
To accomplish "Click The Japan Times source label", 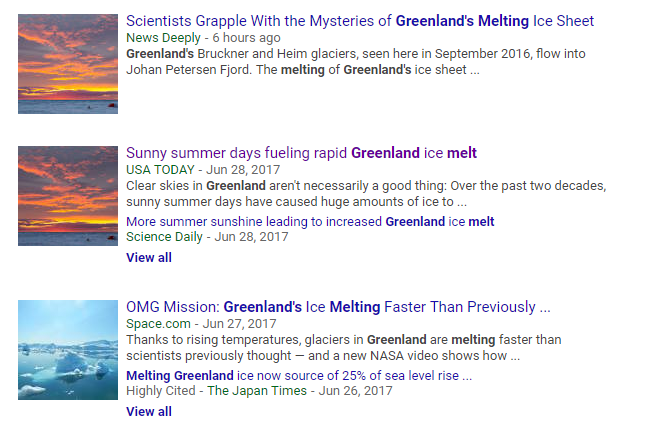I will tap(257, 391).
